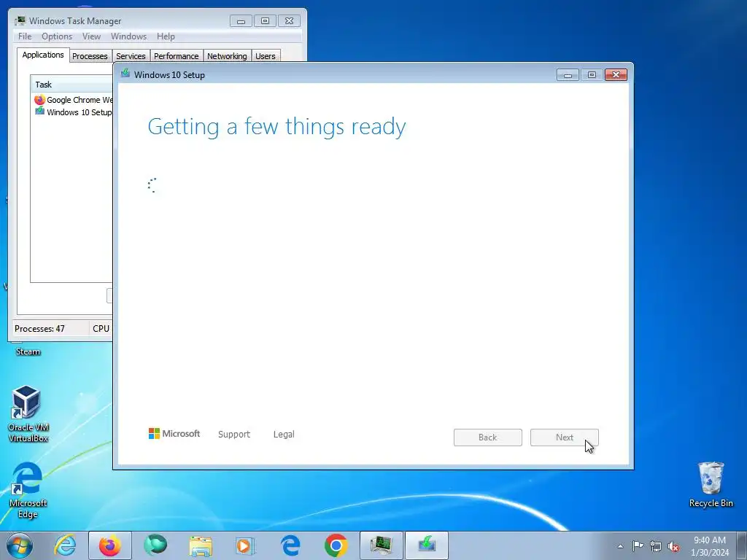The image size is (747, 560).
Task: Minimize the Windows Task Manager window
Action: (241, 21)
